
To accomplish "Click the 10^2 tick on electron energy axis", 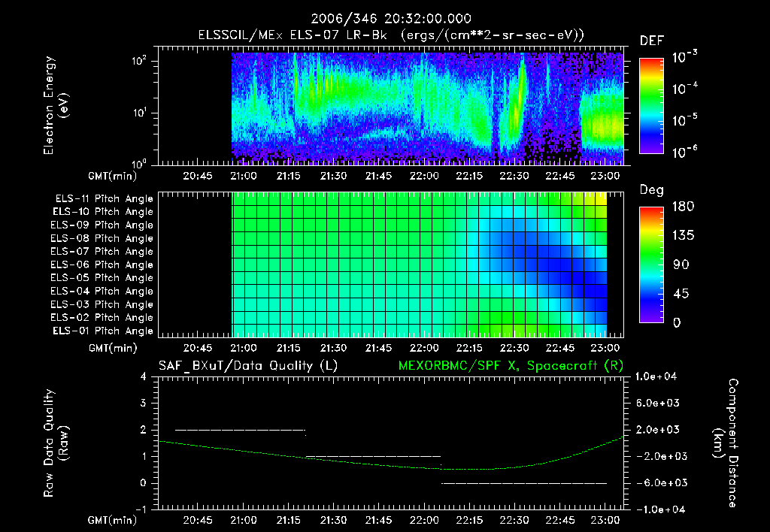I will click(139, 61).
